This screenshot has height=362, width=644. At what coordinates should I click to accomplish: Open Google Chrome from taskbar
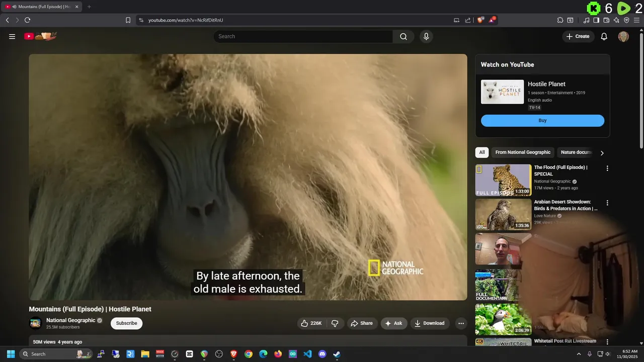tap(249, 354)
